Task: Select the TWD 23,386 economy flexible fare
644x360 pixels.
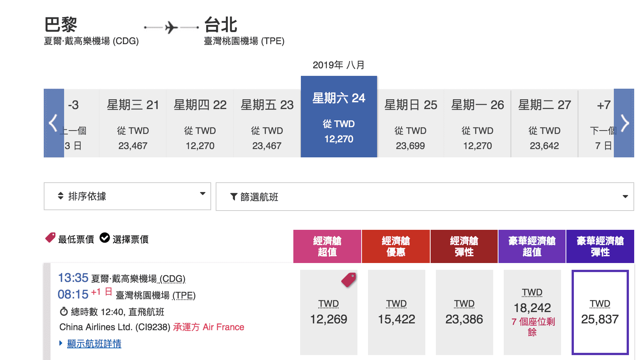Action: click(464, 312)
